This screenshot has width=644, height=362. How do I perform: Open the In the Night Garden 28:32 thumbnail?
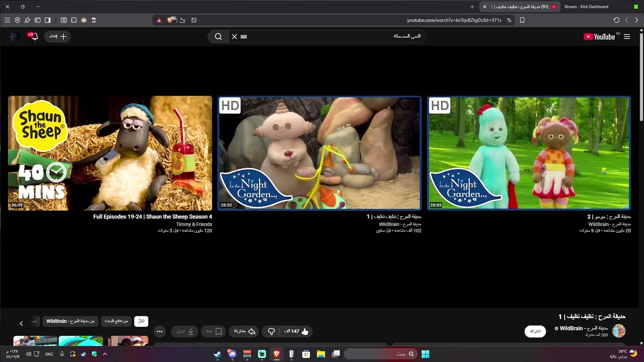[319, 153]
